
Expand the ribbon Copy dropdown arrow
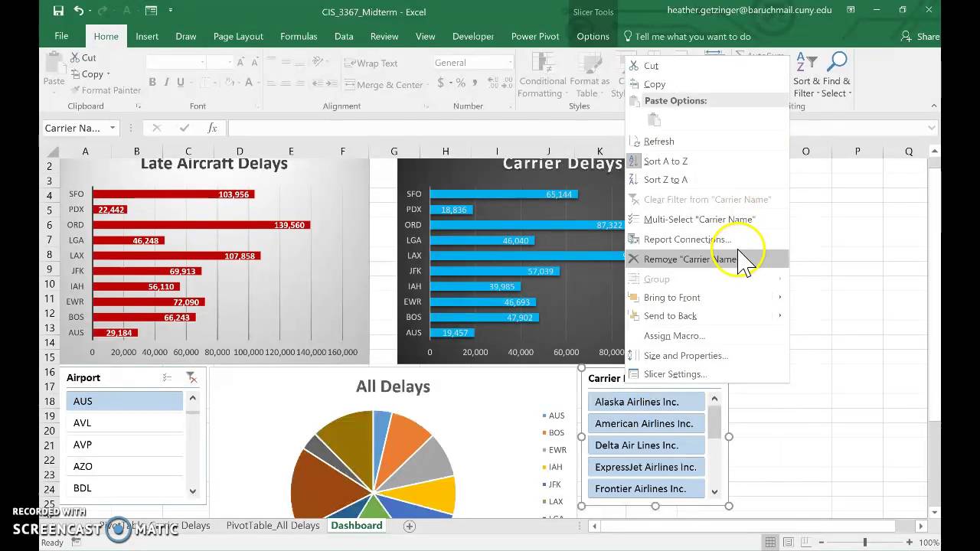[x=109, y=74]
